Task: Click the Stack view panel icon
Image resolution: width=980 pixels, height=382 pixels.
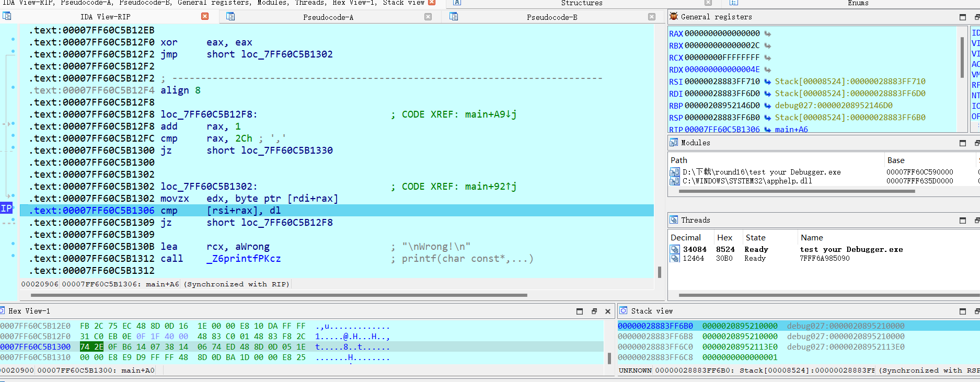Action: coord(623,310)
